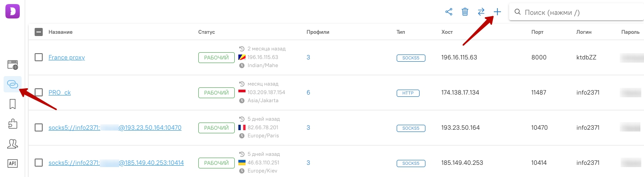This screenshot has height=177, width=644.
Task: Open the proxies sidebar icon
Action: [x=13, y=84]
